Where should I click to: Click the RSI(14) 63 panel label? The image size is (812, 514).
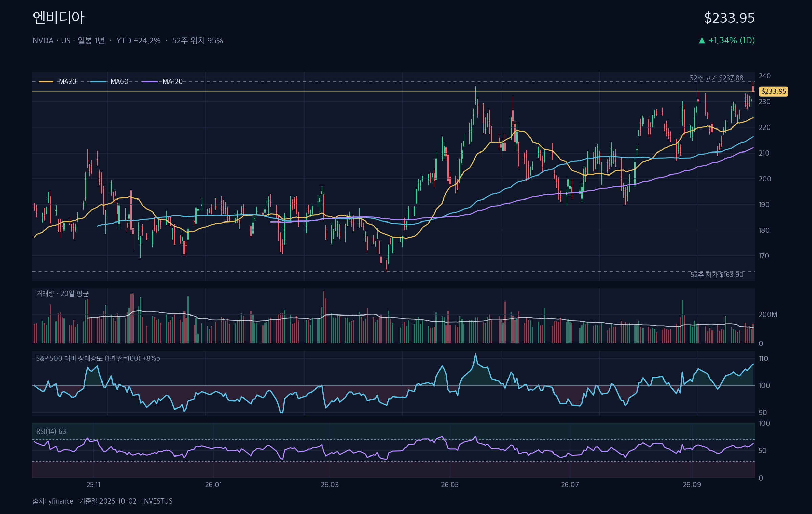click(x=51, y=431)
